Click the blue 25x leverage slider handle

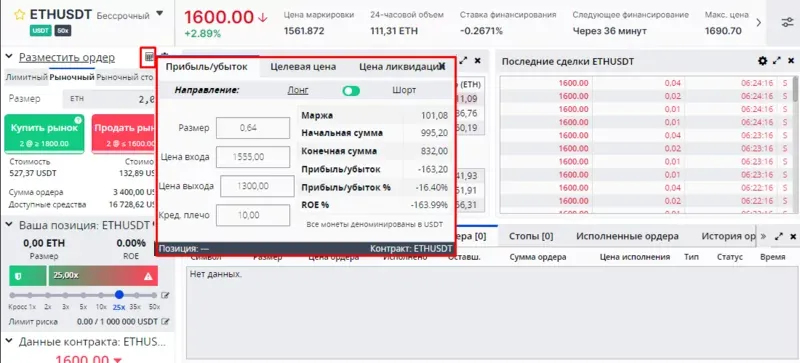pos(119,295)
